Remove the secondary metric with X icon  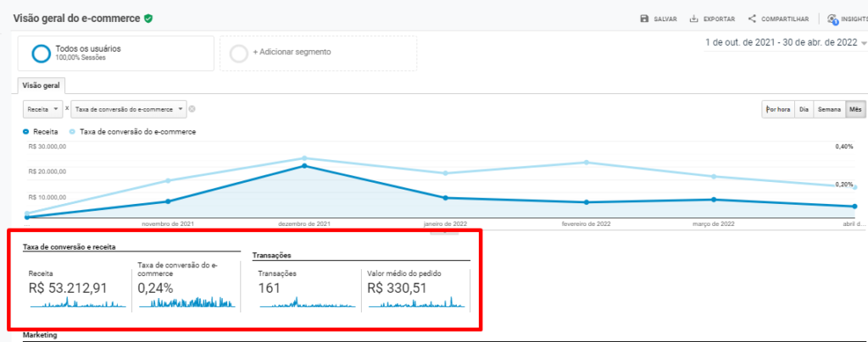pyautogui.click(x=192, y=109)
